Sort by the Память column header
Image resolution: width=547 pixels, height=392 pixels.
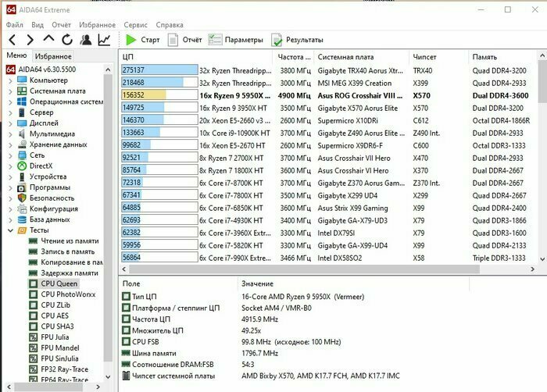pyautogui.click(x=502, y=57)
